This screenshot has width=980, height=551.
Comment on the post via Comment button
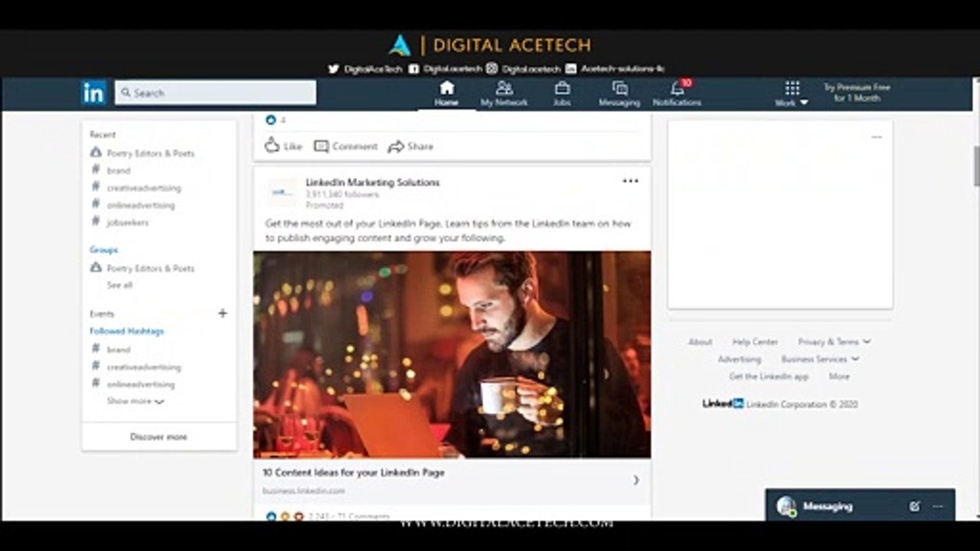[x=346, y=146]
